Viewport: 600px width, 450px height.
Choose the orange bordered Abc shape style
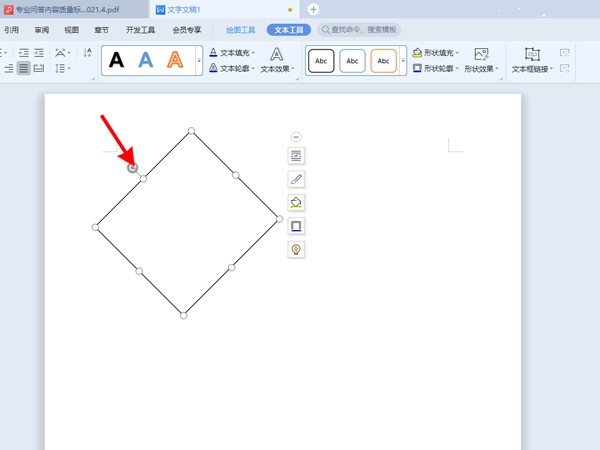click(x=383, y=61)
